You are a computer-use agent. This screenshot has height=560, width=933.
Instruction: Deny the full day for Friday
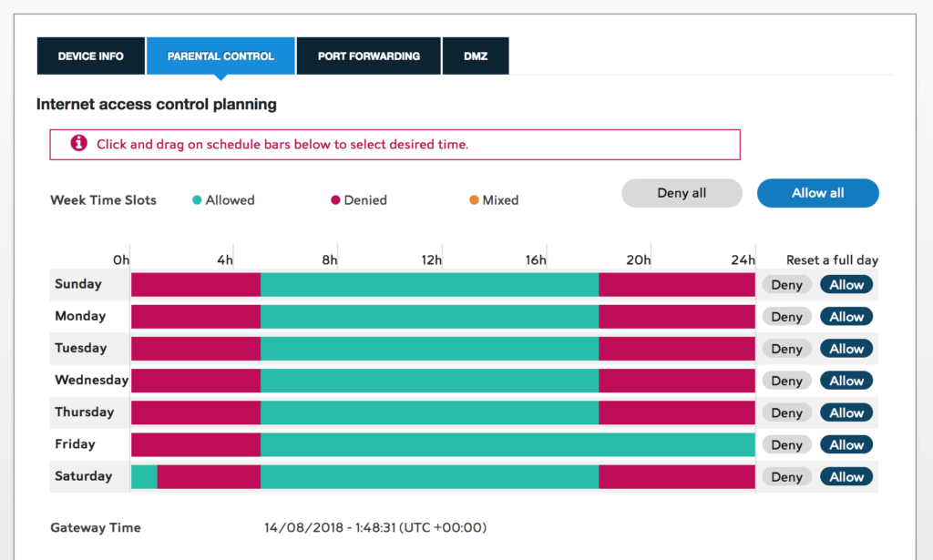pyautogui.click(x=786, y=445)
